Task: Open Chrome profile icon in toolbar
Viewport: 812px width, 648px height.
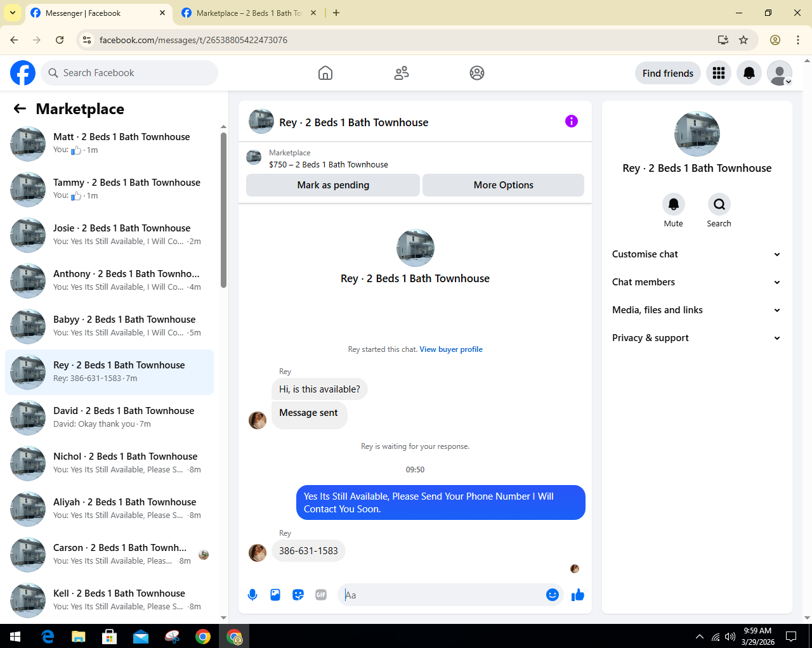Action: click(x=775, y=40)
